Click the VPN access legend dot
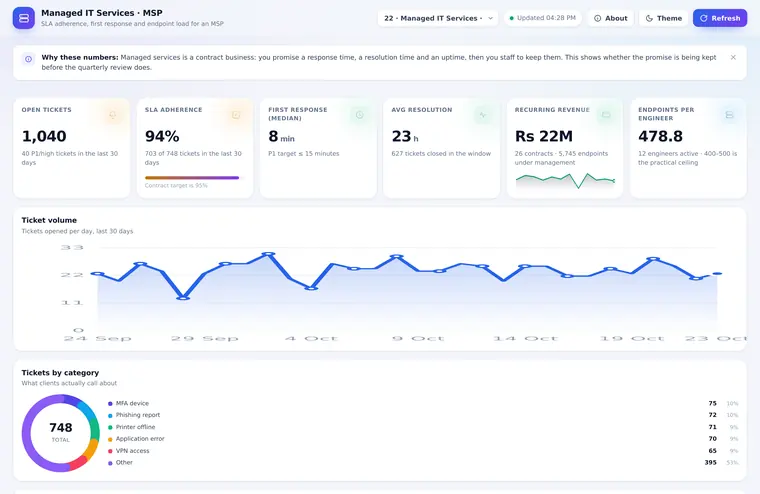Image resolution: width=760 pixels, height=494 pixels. (x=110, y=451)
